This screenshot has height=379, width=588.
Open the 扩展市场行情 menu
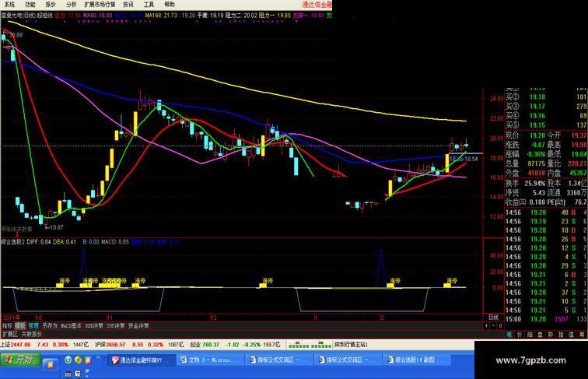pos(100,5)
